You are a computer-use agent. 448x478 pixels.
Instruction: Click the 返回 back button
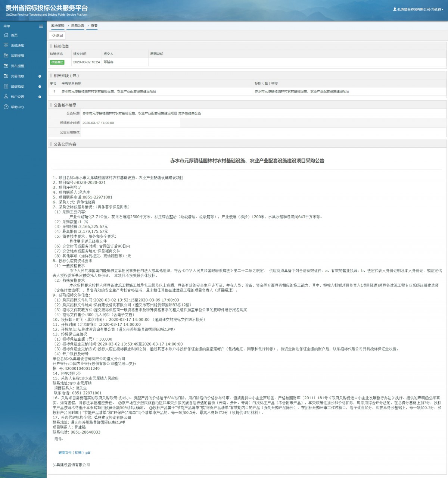pyautogui.click(x=57, y=35)
